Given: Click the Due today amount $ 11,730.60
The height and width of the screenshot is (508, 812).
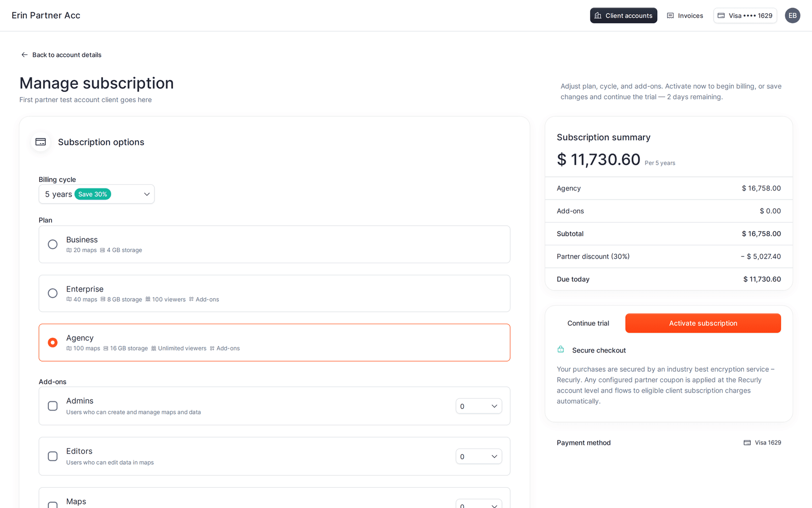Looking at the screenshot, I should click(x=762, y=279).
